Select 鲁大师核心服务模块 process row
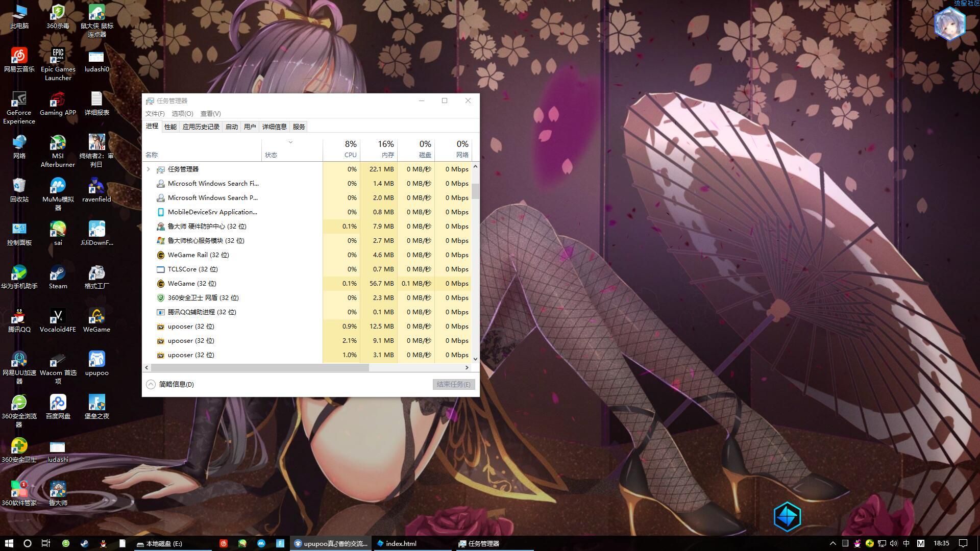This screenshot has width=980, height=551. coord(308,240)
